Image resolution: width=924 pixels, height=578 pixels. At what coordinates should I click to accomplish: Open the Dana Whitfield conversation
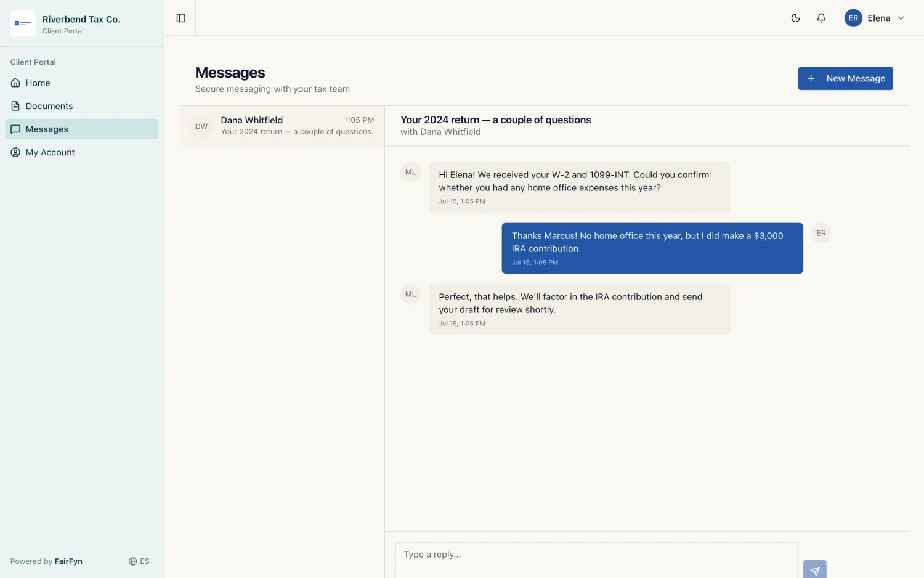(x=282, y=126)
